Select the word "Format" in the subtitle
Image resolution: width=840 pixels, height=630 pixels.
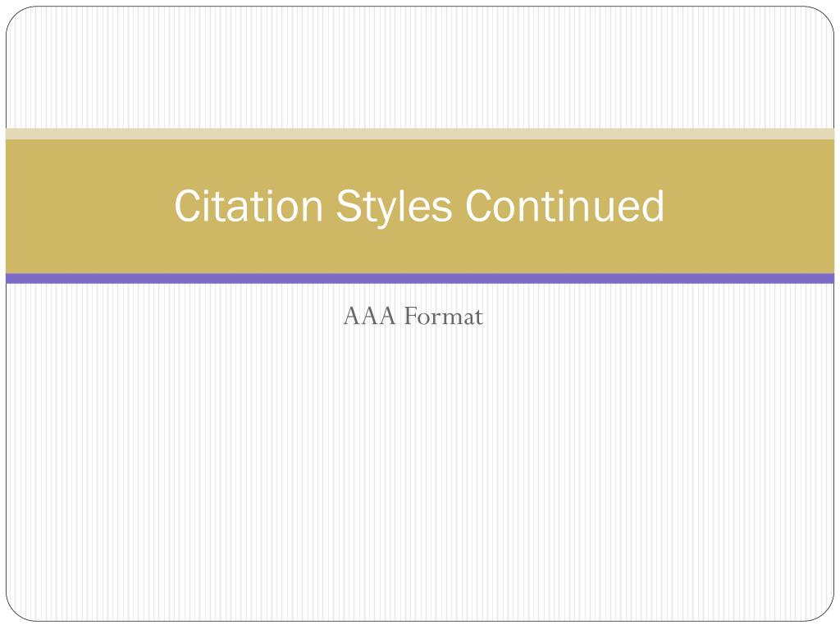pyautogui.click(x=443, y=316)
